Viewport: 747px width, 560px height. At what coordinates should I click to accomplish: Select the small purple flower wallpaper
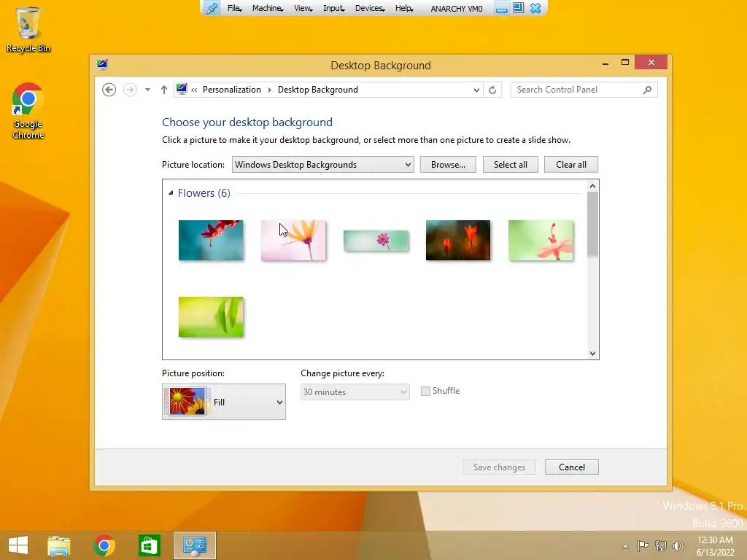pos(376,241)
